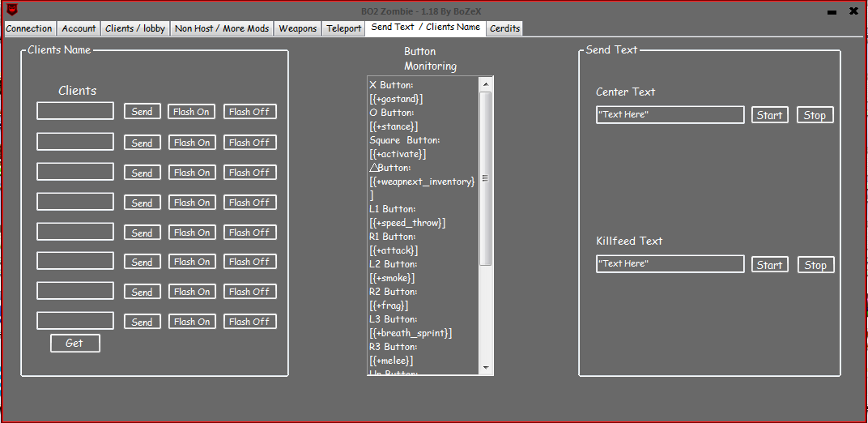Turn Flash Off for the eighth client
The height and width of the screenshot is (423, 868).
coord(249,321)
